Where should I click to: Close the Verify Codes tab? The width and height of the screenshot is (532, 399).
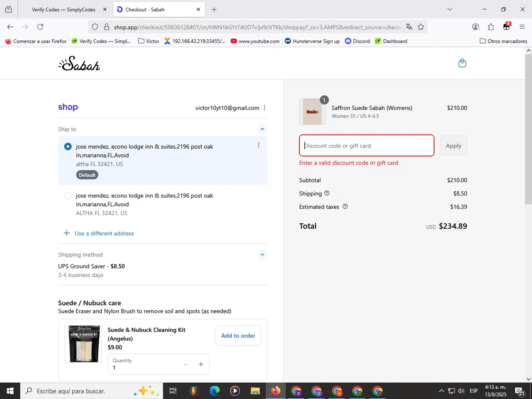click(x=105, y=10)
